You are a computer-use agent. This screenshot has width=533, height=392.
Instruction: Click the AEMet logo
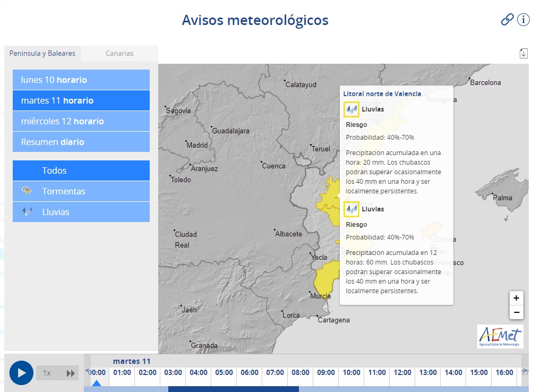coord(500,336)
